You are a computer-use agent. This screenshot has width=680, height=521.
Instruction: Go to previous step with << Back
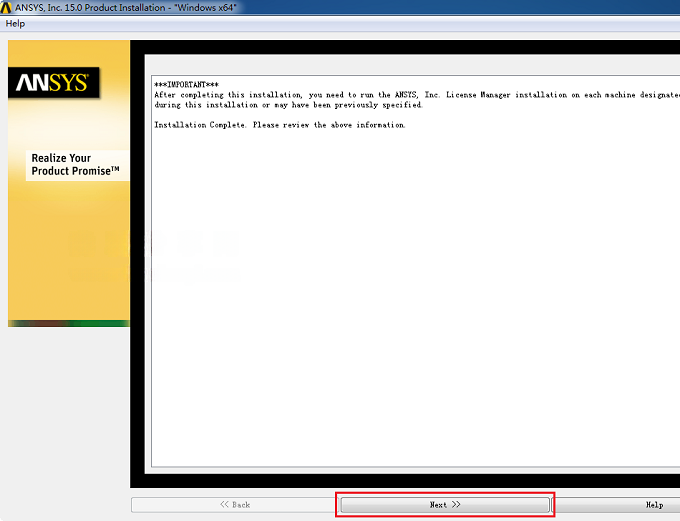235,505
